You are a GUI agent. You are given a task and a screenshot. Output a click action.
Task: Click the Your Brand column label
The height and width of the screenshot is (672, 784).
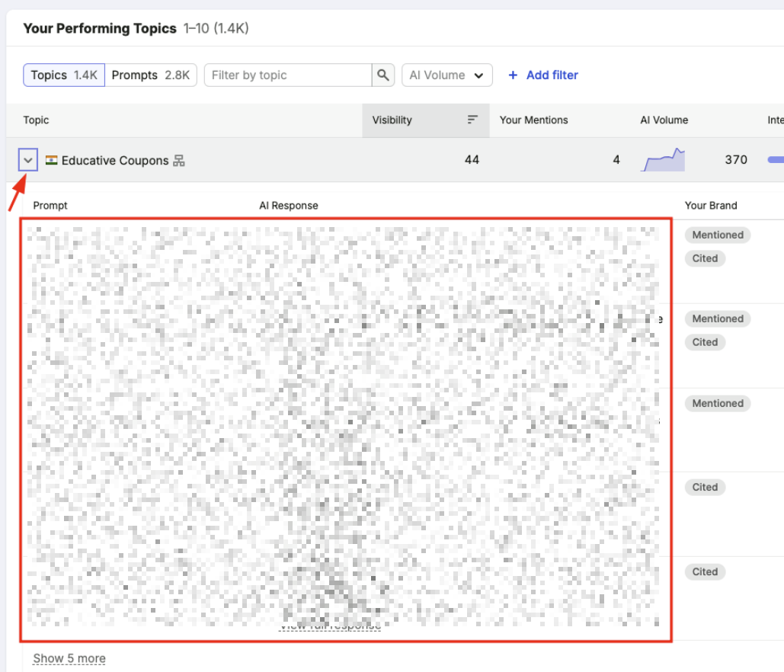click(x=711, y=206)
